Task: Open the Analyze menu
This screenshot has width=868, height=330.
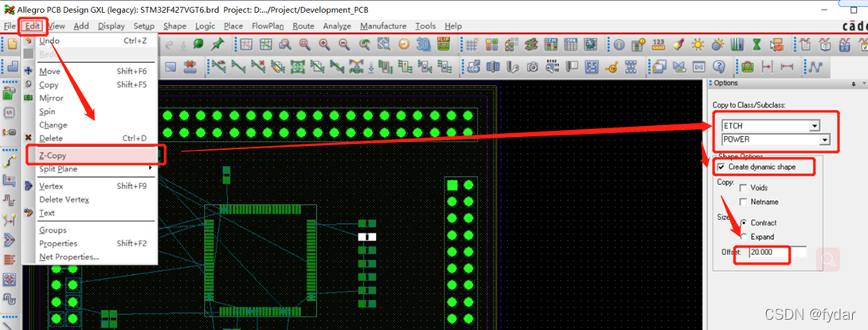Action: [337, 26]
